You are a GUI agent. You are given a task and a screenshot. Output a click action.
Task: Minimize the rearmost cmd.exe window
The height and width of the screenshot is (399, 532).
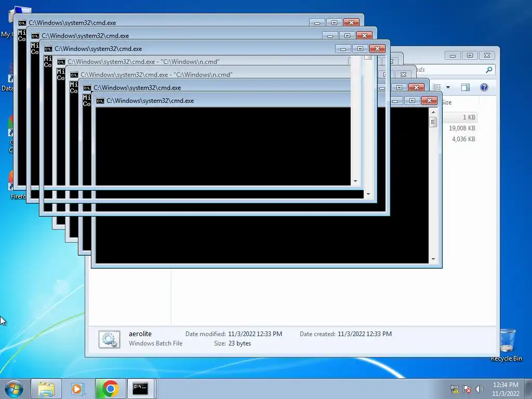click(x=317, y=22)
